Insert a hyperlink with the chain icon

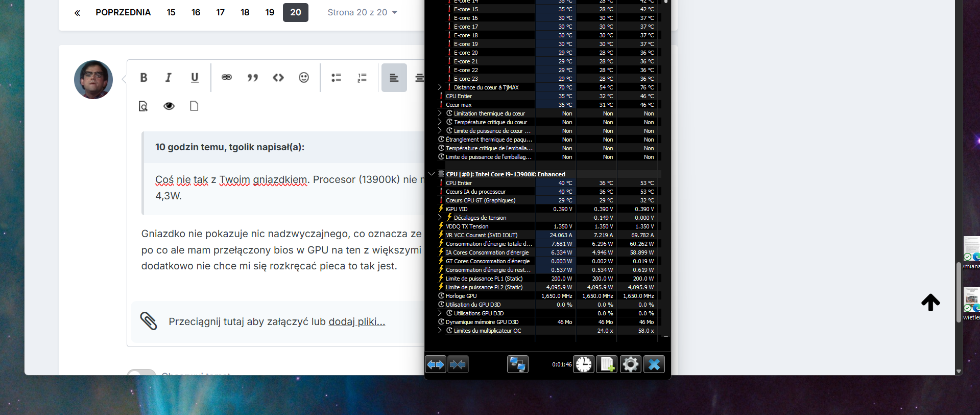tap(227, 77)
